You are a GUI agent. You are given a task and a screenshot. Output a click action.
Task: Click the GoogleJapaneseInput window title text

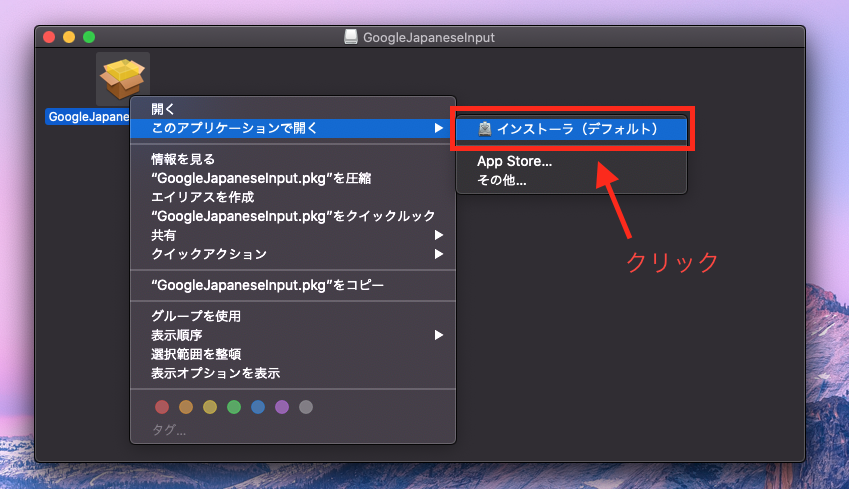pos(429,37)
